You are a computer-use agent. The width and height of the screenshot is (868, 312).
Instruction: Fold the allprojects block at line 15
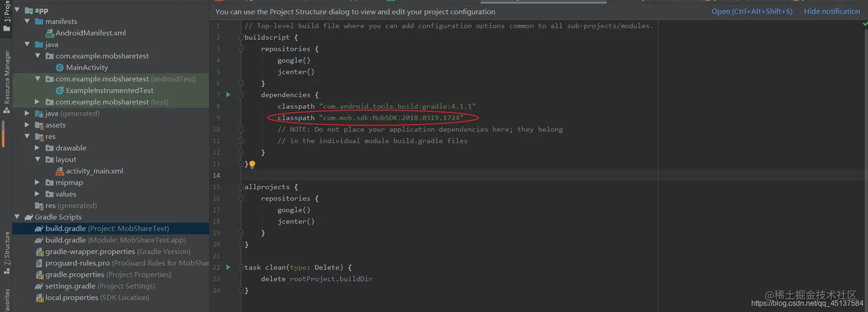coord(242,187)
